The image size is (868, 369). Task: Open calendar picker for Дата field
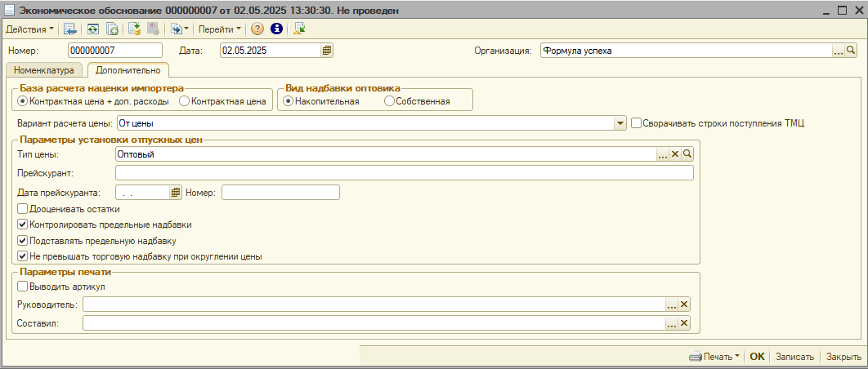click(327, 51)
